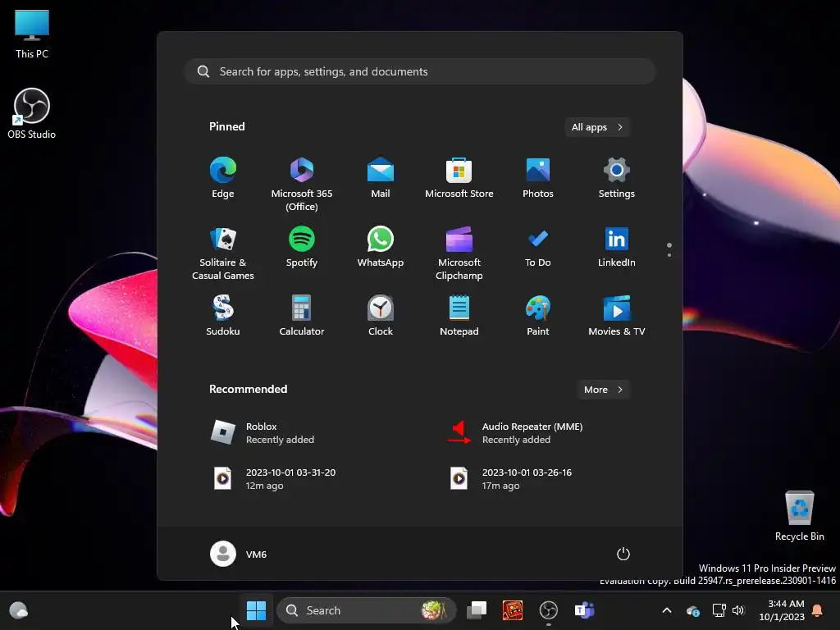Open Spotify from pinned apps
The image size is (840, 630).
click(302, 247)
